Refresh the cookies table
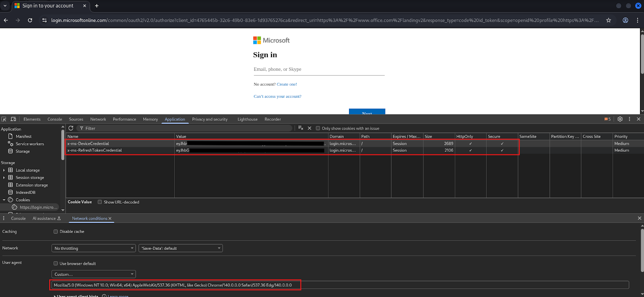Viewport: 644px width, 297px height. pos(71,128)
